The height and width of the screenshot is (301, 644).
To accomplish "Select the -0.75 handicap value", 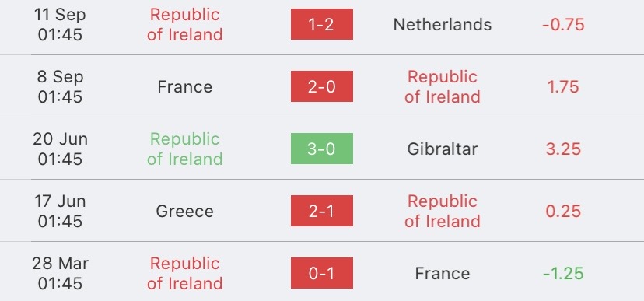I will pyautogui.click(x=563, y=25).
